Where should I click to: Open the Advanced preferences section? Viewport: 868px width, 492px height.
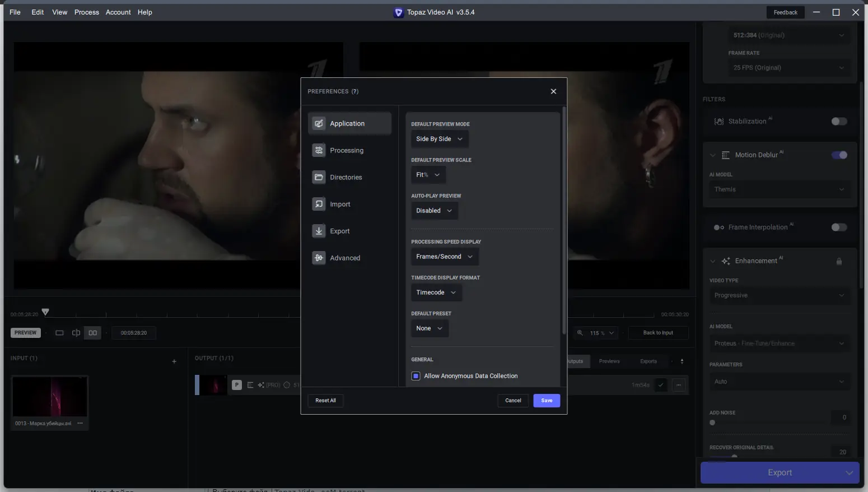coord(349,258)
